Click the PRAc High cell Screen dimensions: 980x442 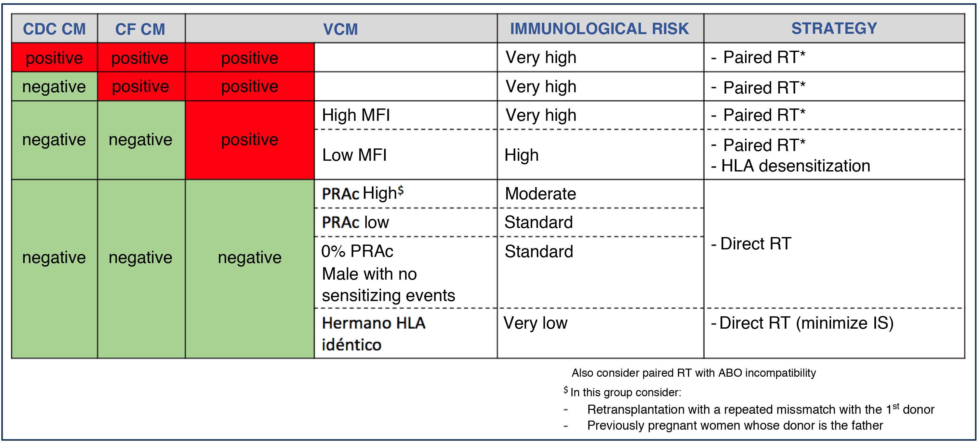[363, 194]
